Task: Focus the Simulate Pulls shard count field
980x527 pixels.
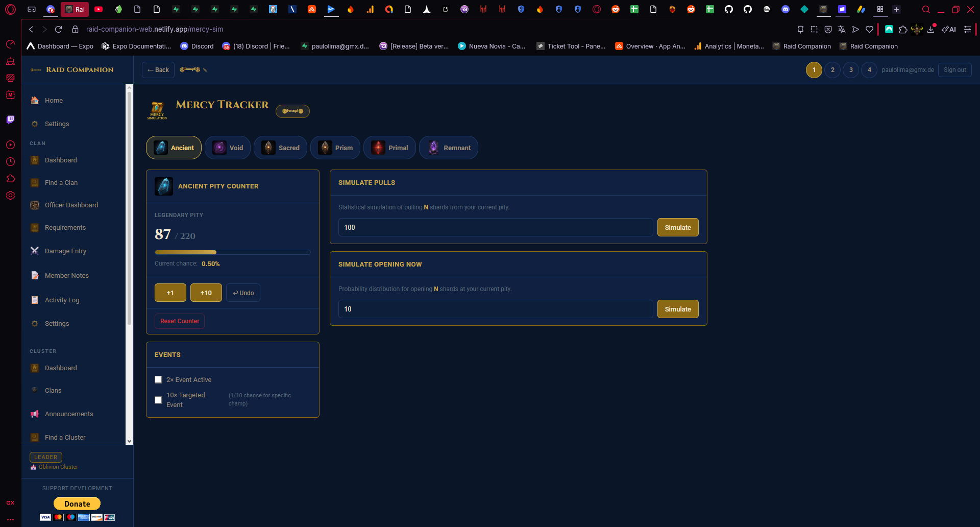Action: (496, 227)
